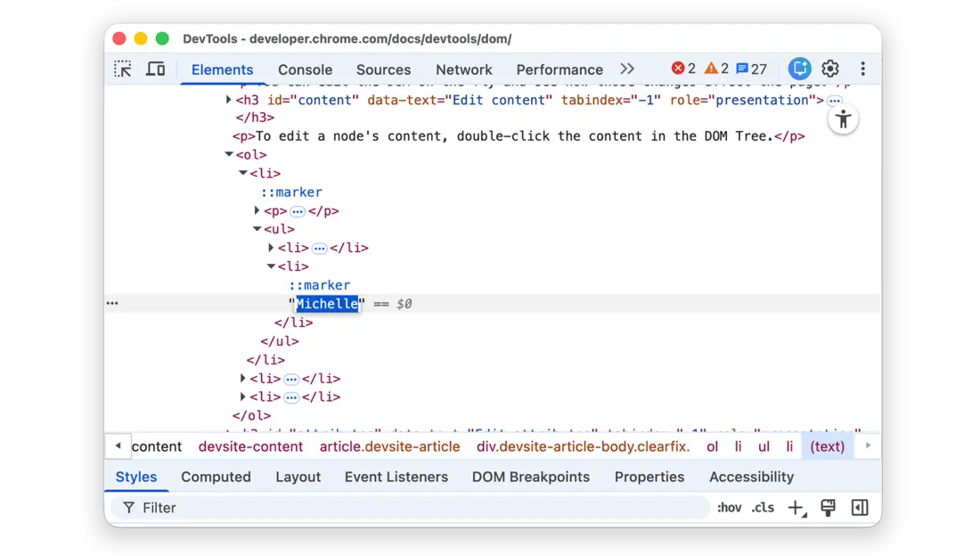Screen dimensions: 980x556
Task: Click div.devsite-article-body.clearfix breadcrumb
Action: click(x=584, y=446)
